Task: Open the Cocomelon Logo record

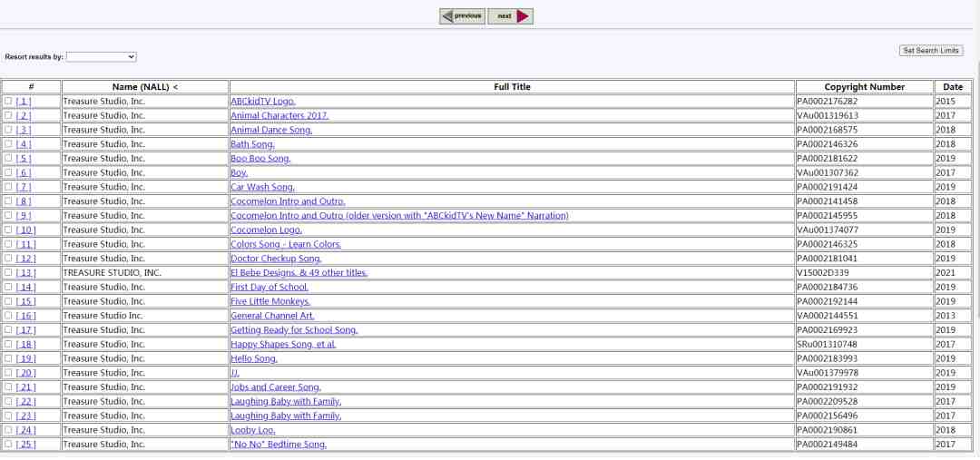Action: (x=266, y=230)
